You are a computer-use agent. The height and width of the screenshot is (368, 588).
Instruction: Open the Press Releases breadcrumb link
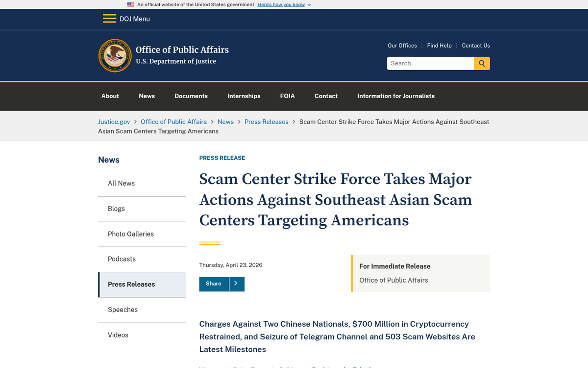coord(267,122)
